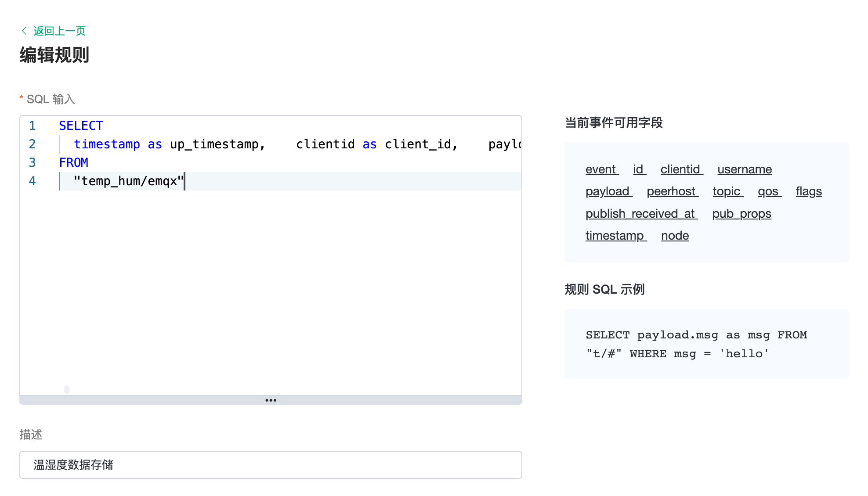
Task: Insert the id field link
Action: click(x=638, y=169)
